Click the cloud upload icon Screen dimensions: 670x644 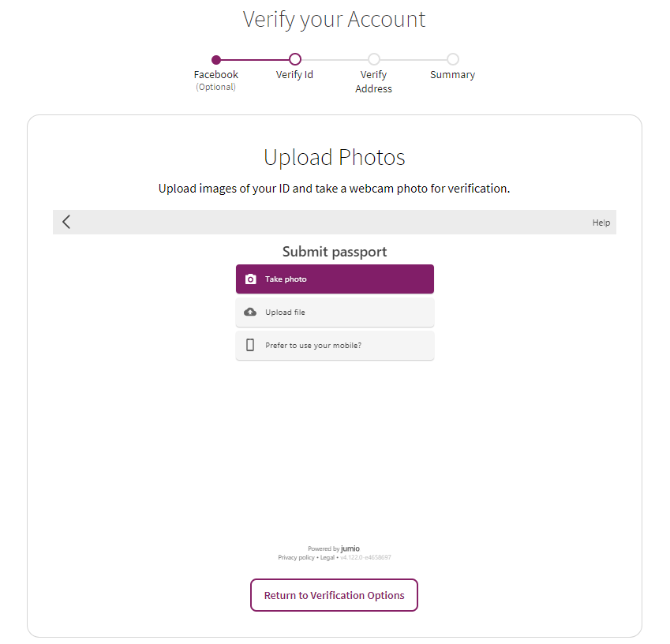(250, 312)
